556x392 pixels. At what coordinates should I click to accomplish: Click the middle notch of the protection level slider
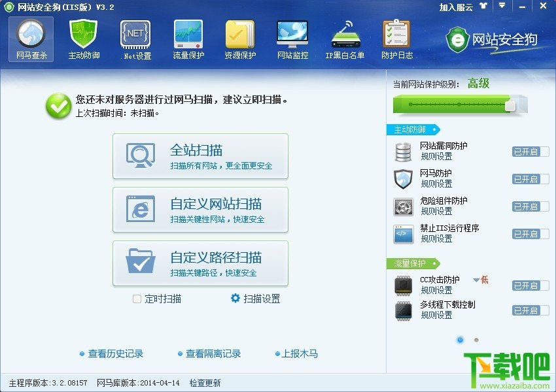tap(459, 105)
